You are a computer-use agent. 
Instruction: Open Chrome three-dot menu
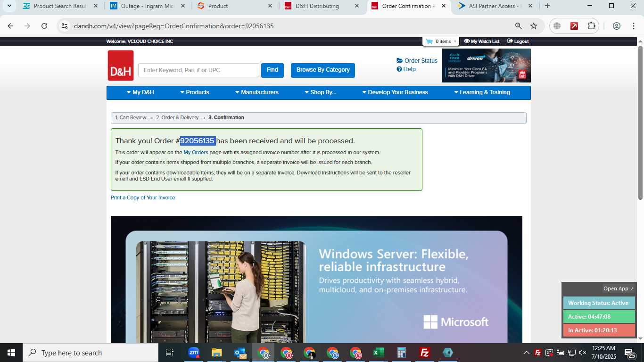[634, 26]
